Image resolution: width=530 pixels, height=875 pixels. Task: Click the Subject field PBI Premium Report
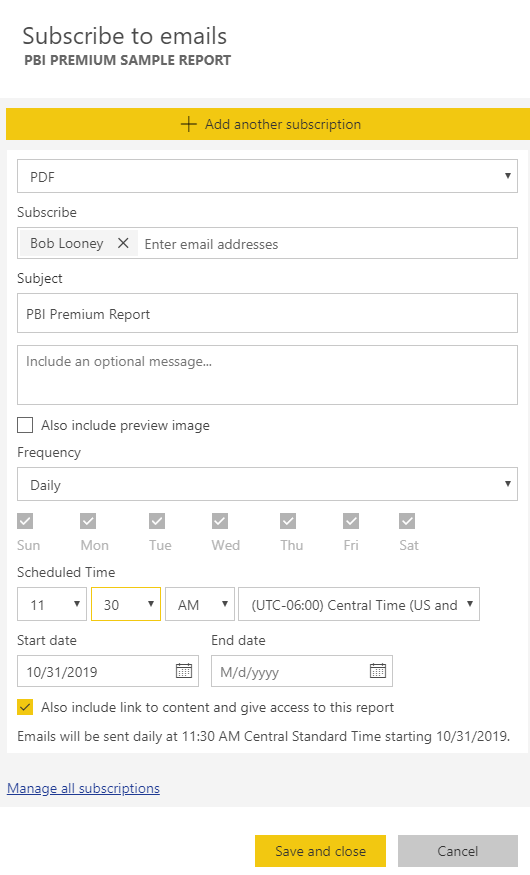click(x=267, y=314)
